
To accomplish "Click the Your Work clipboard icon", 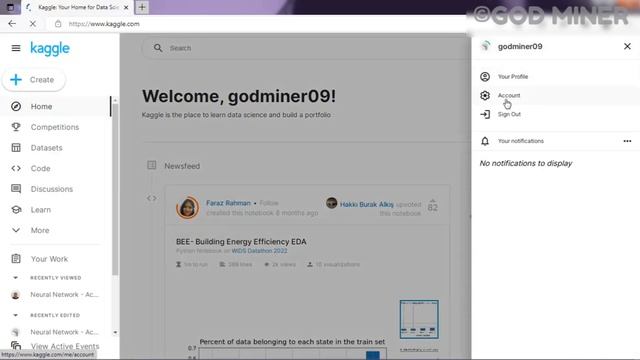I will pos(16,259).
